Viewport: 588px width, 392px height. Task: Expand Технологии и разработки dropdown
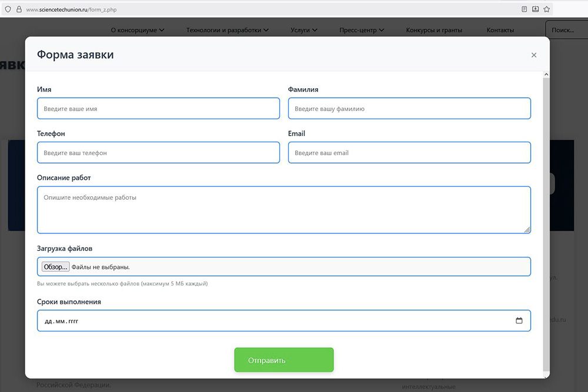click(228, 30)
